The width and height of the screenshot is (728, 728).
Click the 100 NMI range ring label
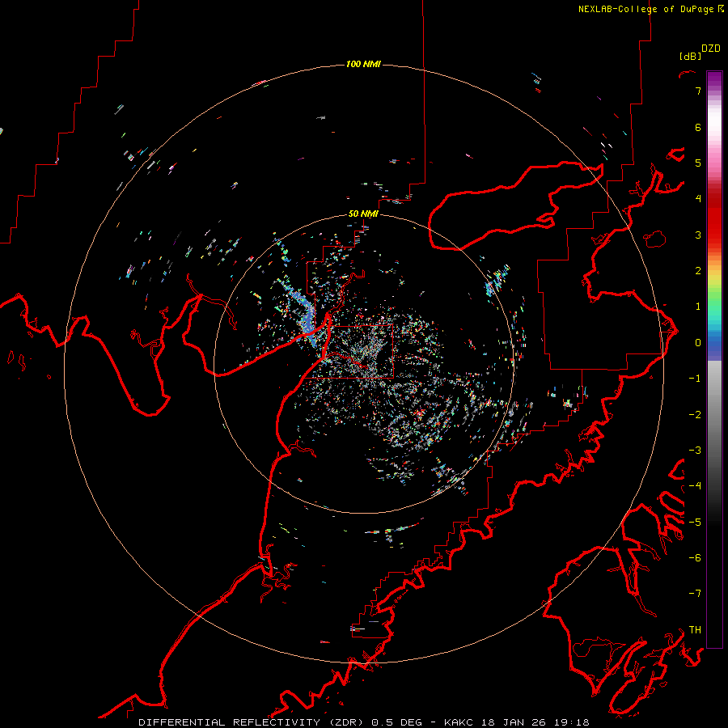pyautogui.click(x=363, y=64)
